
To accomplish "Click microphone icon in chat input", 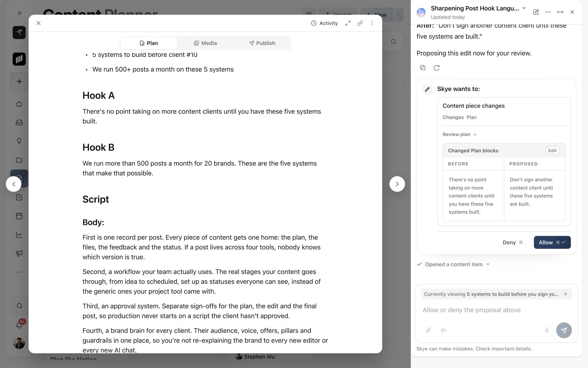I will point(547,330).
